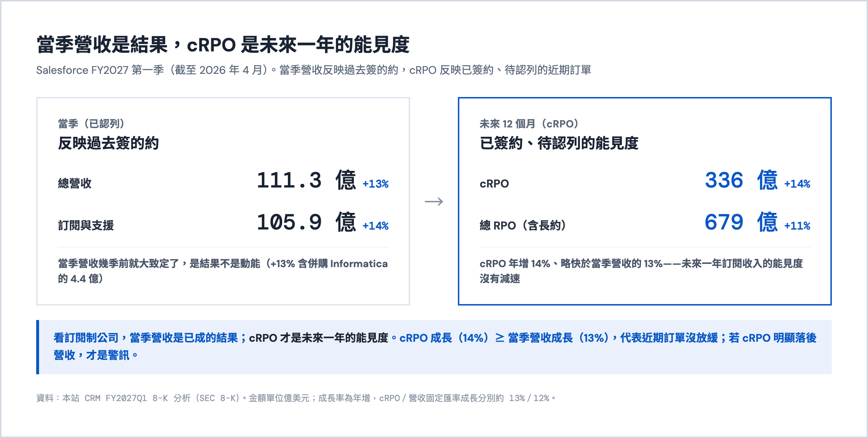
Task: Click the +11% growth next to 679 億
Action: (x=797, y=226)
